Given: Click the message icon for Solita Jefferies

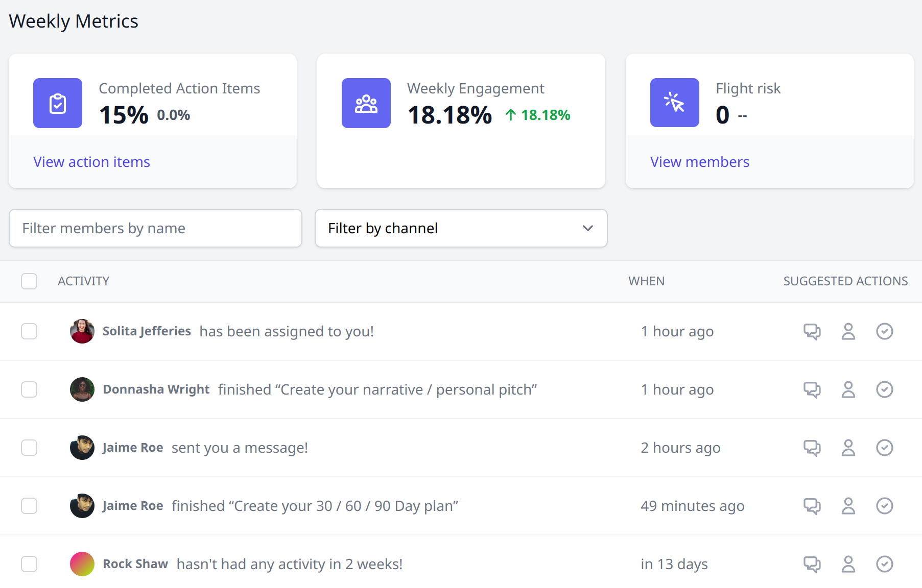Looking at the screenshot, I should [x=812, y=332].
